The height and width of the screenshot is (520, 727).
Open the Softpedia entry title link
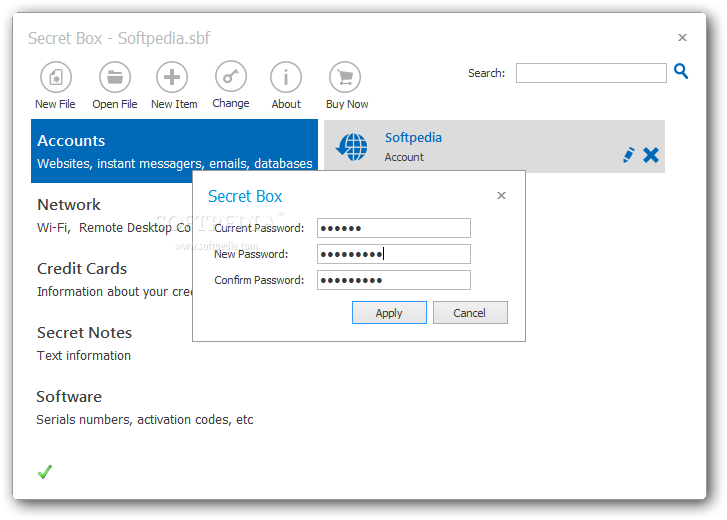[x=413, y=138]
